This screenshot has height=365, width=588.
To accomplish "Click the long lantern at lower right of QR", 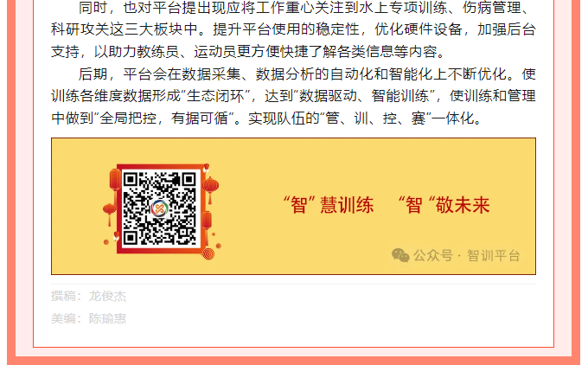I will pos(207,221).
